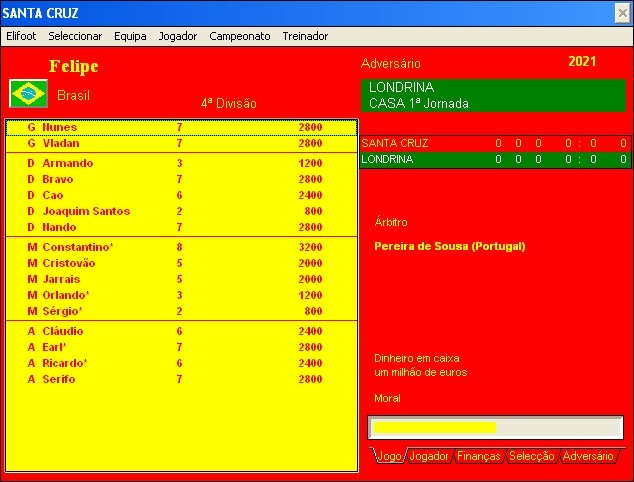Select midfielder Orlando row

181,295
